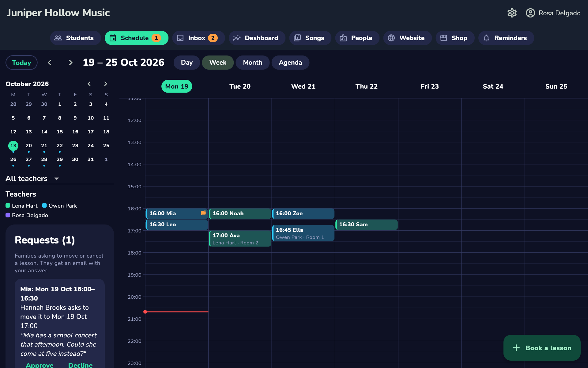Viewport: 588px width, 368px height.
Task: Select the Sat 24 day header
Action: (x=493, y=86)
